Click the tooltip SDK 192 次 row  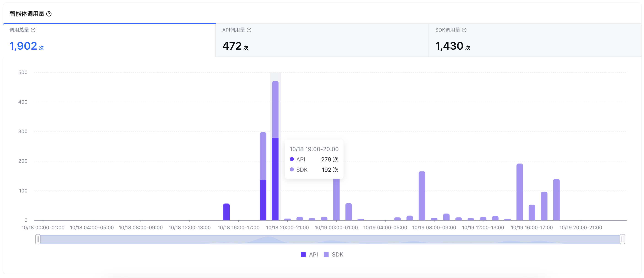[314, 170]
